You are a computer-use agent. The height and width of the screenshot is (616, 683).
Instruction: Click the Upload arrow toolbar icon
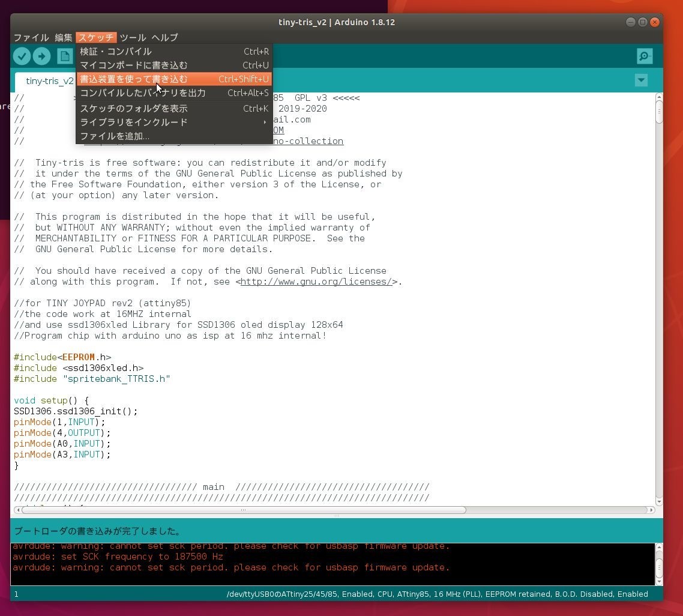coord(42,56)
